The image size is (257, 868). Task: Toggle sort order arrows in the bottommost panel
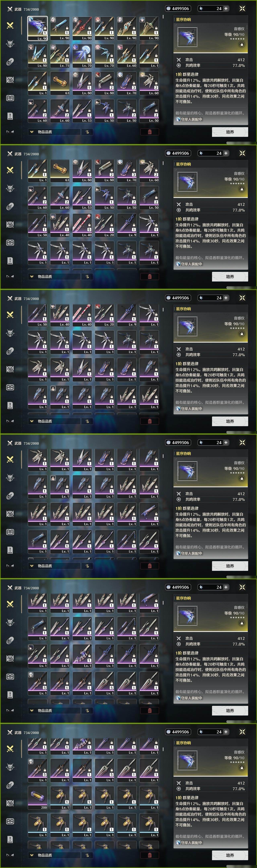[87, 855]
